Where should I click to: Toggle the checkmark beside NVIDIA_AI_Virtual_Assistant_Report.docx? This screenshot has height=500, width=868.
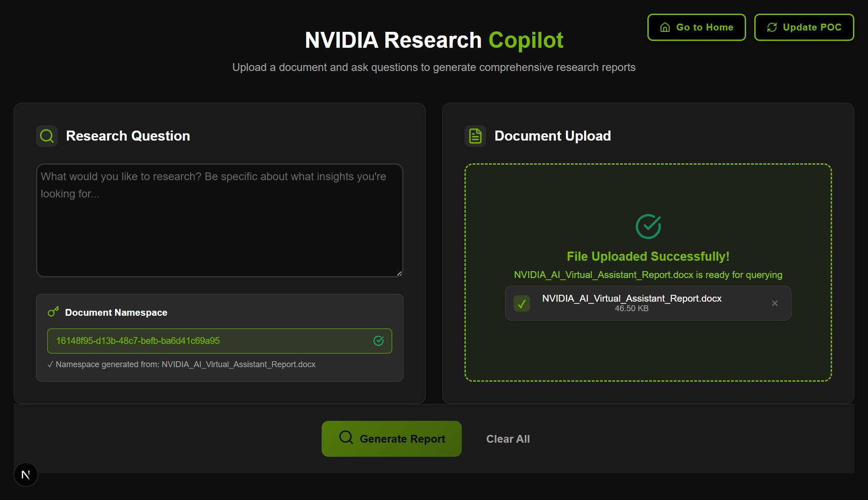(522, 303)
